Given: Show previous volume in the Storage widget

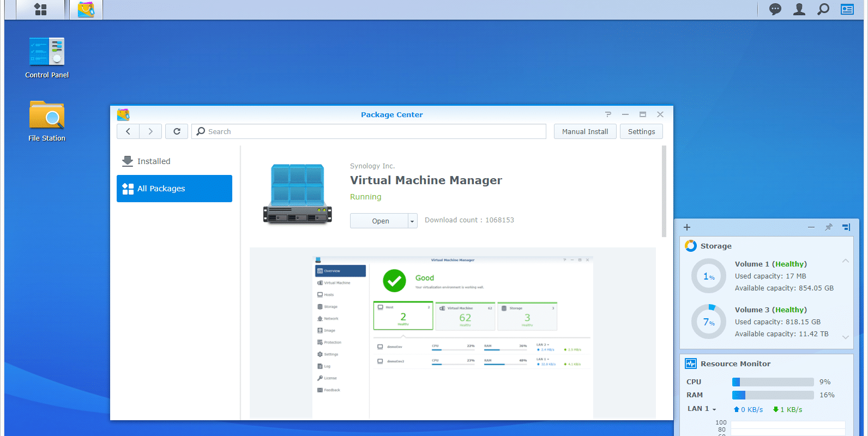Looking at the screenshot, I should pos(846,261).
